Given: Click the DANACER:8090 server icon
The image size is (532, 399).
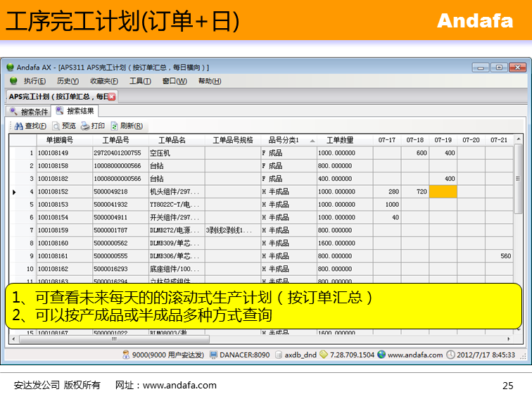Looking at the screenshot, I should [213, 355].
